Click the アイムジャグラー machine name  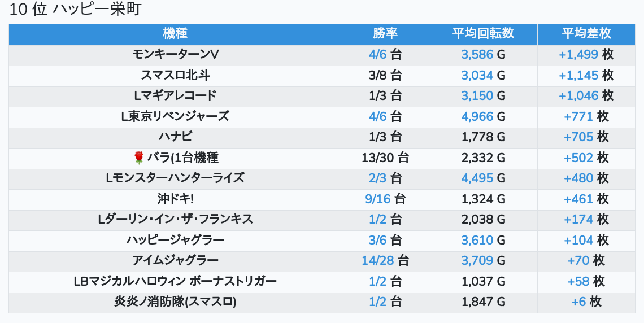tap(175, 260)
